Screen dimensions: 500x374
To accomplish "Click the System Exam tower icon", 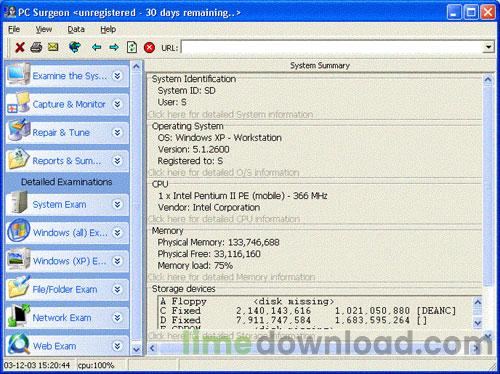I will tap(19, 203).
